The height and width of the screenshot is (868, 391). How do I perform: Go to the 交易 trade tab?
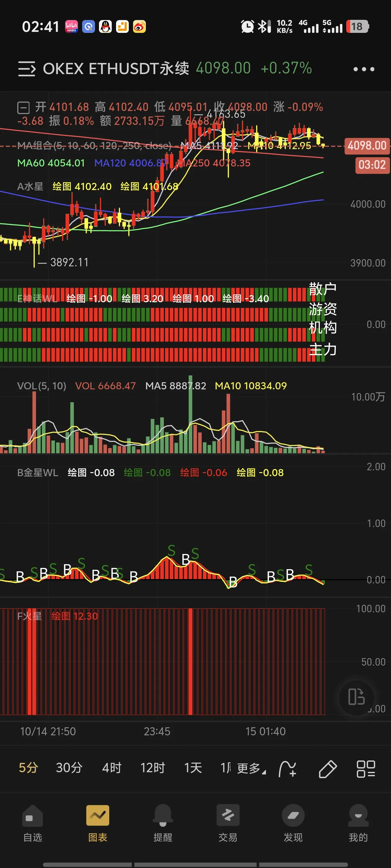click(228, 824)
